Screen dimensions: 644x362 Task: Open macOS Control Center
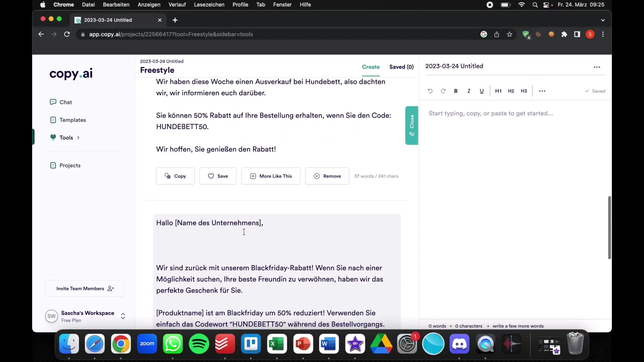coord(546,5)
